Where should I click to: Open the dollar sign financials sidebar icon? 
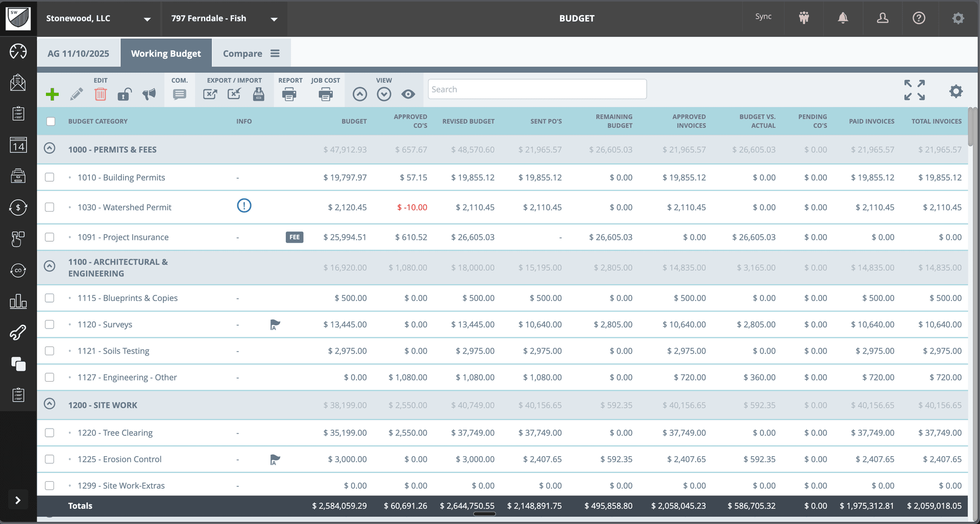tap(18, 208)
